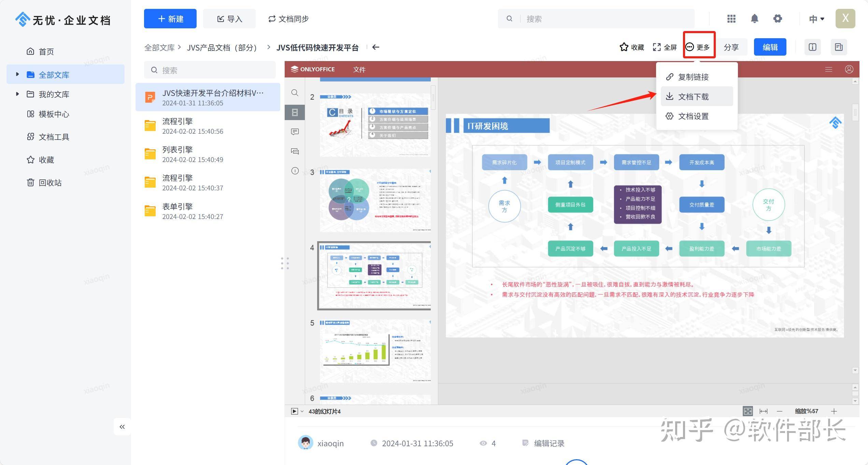Select 文档设置 menu item
Image resolution: width=868 pixels, height=465 pixels.
pyautogui.click(x=697, y=116)
